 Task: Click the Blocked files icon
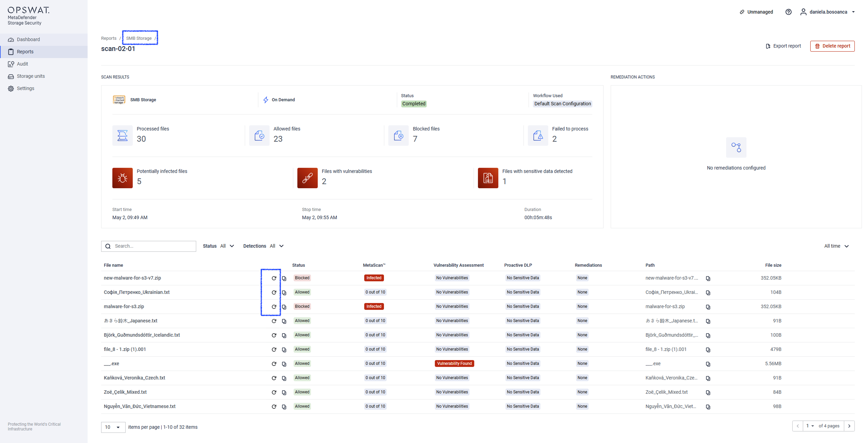point(399,136)
